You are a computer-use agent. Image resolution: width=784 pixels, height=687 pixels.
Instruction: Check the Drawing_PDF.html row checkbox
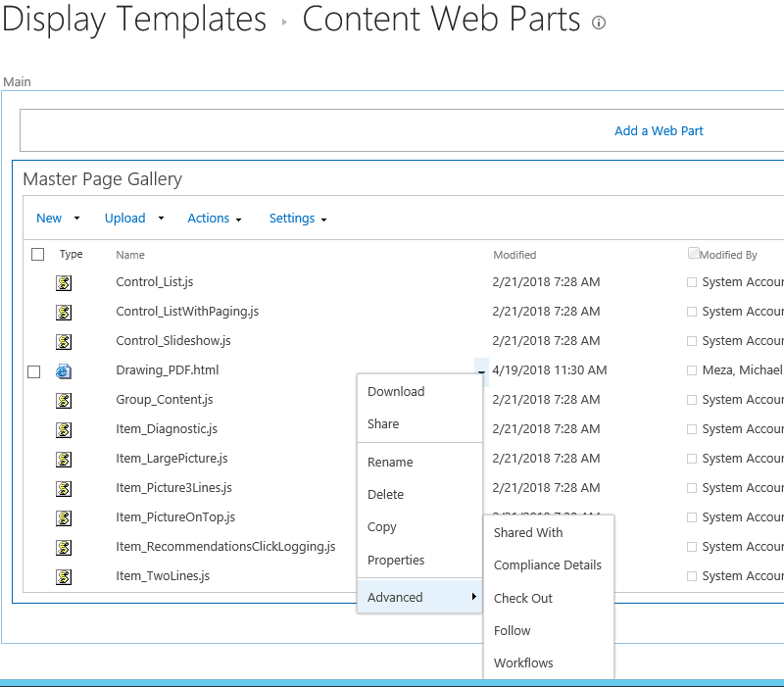point(34,371)
